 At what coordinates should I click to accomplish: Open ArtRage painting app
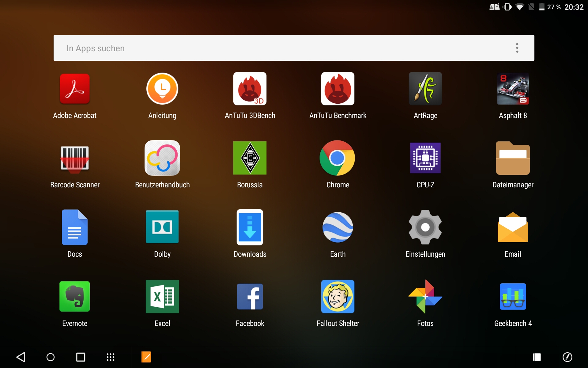click(x=425, y=89)
